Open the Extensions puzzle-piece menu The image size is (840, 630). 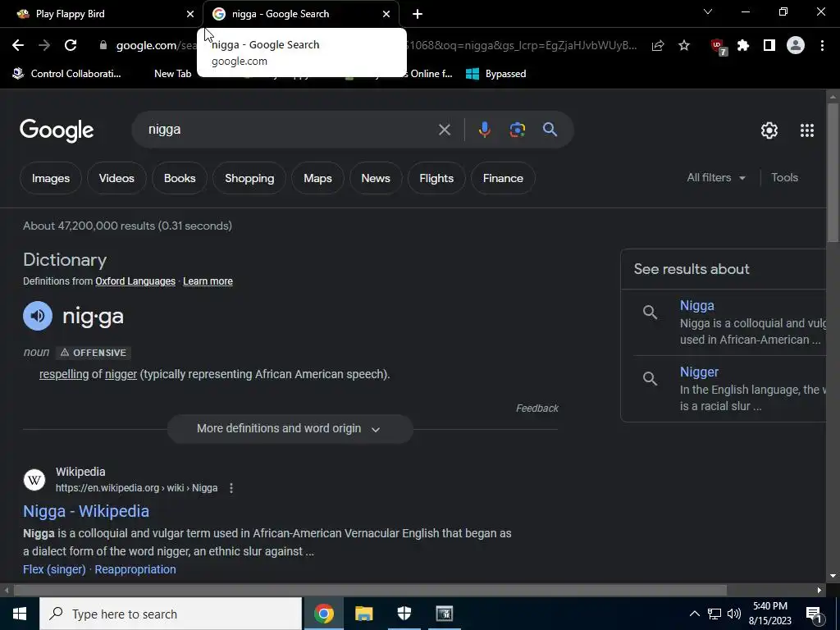pos(743,46)
